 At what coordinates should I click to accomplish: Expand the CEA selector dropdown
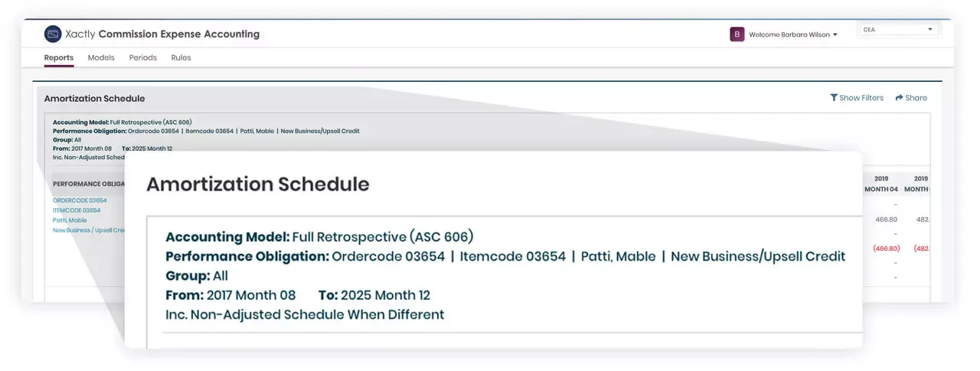[x=898, y=30]
